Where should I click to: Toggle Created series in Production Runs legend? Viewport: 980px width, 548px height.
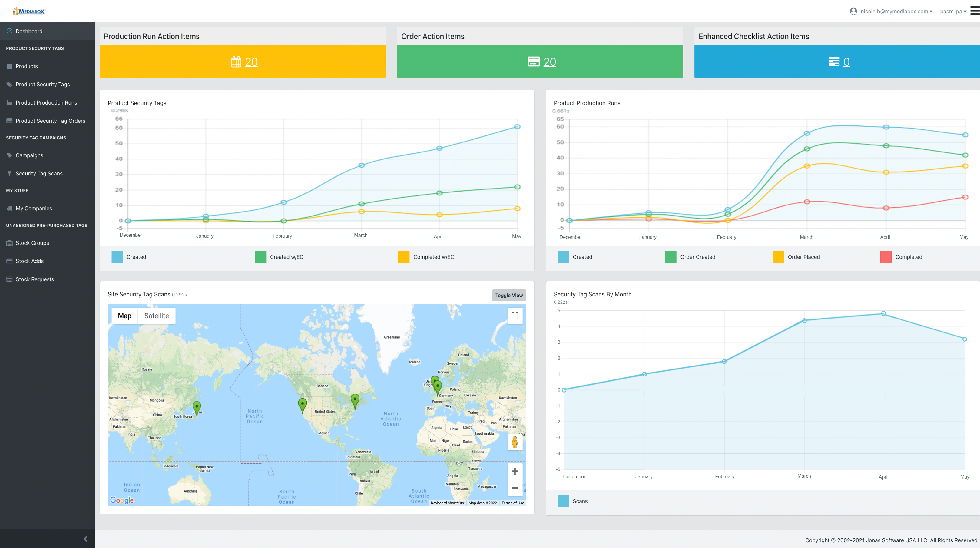[x=574, y=257]
